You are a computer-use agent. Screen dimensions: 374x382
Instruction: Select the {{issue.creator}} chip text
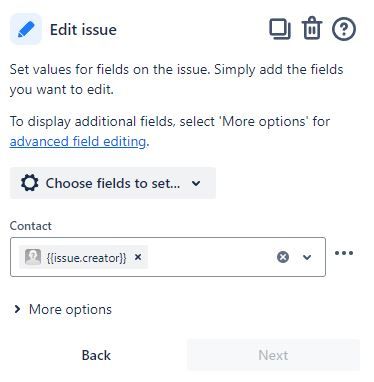pyautogui.click(x=87, y=258)
